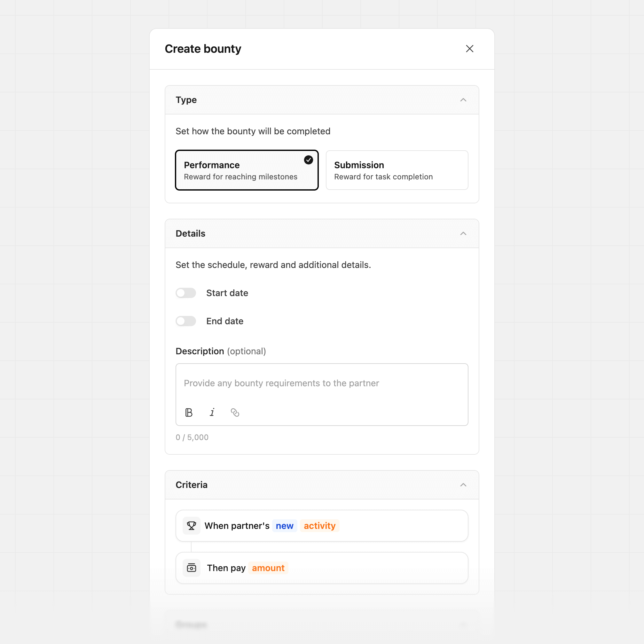Open the 'new' criteria selector

(x=285, y=526)
